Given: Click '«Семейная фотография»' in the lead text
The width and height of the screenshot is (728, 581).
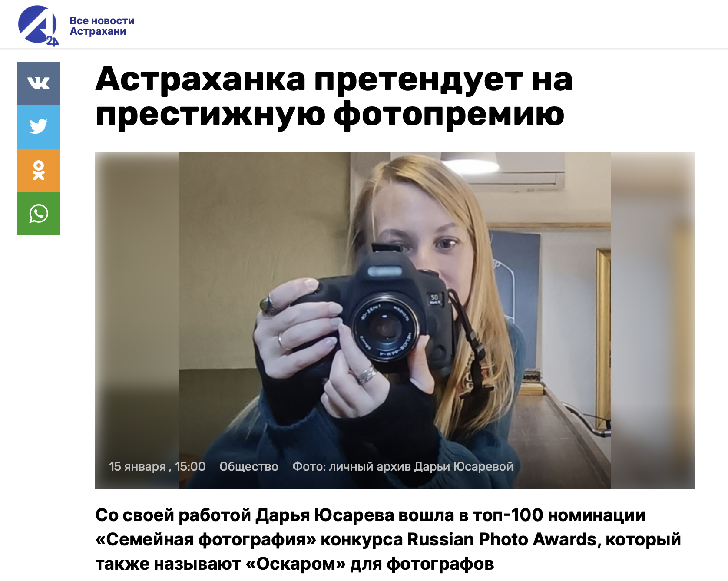Looking at the screenshot, I should pyautogui.click(x=206, y=539).
